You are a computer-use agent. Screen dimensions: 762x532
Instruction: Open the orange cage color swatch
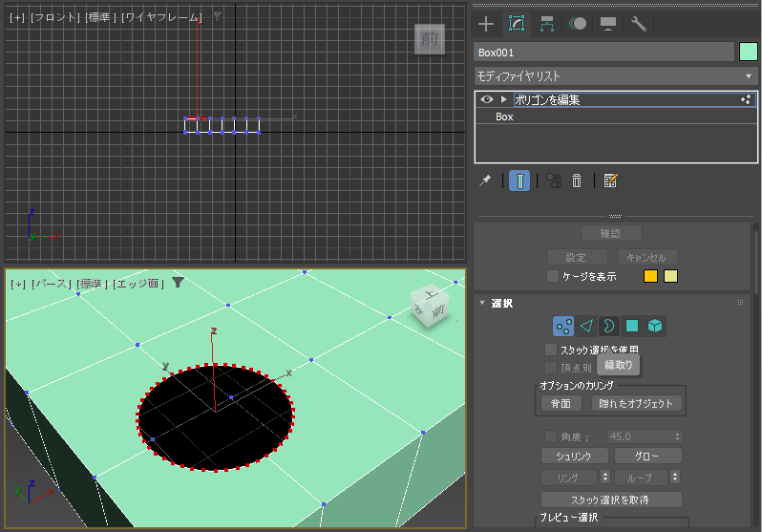(x=650, y=276)
